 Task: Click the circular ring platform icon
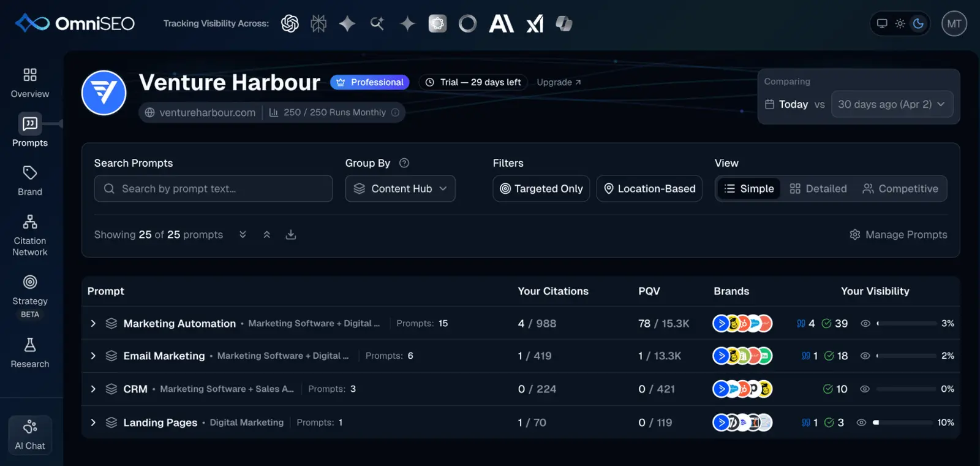(x=467, y=24)
